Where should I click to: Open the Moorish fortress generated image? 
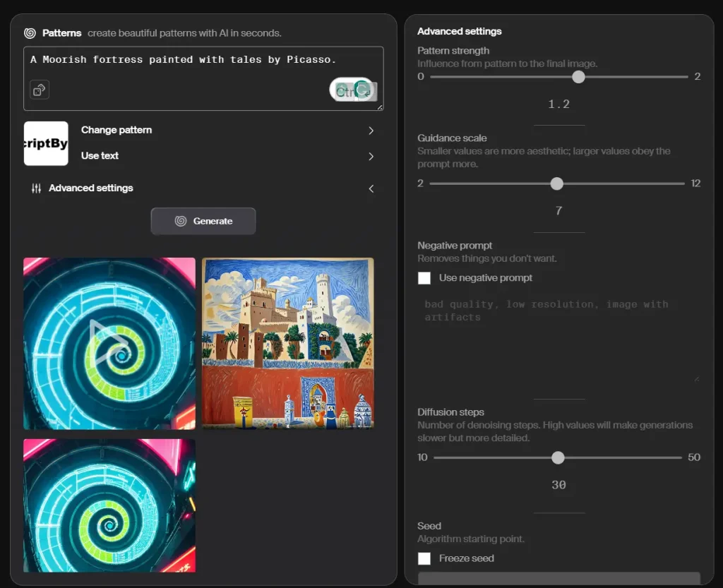288,344
